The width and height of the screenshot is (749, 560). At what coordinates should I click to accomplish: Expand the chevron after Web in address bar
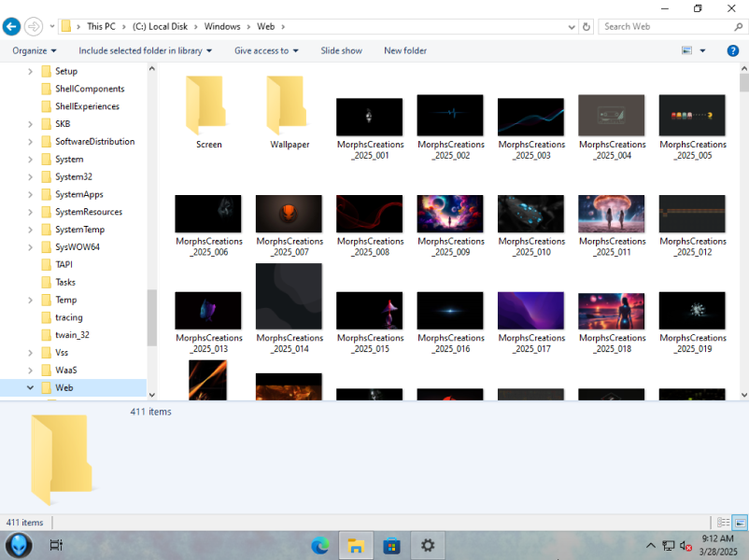[x=283, y=27]
